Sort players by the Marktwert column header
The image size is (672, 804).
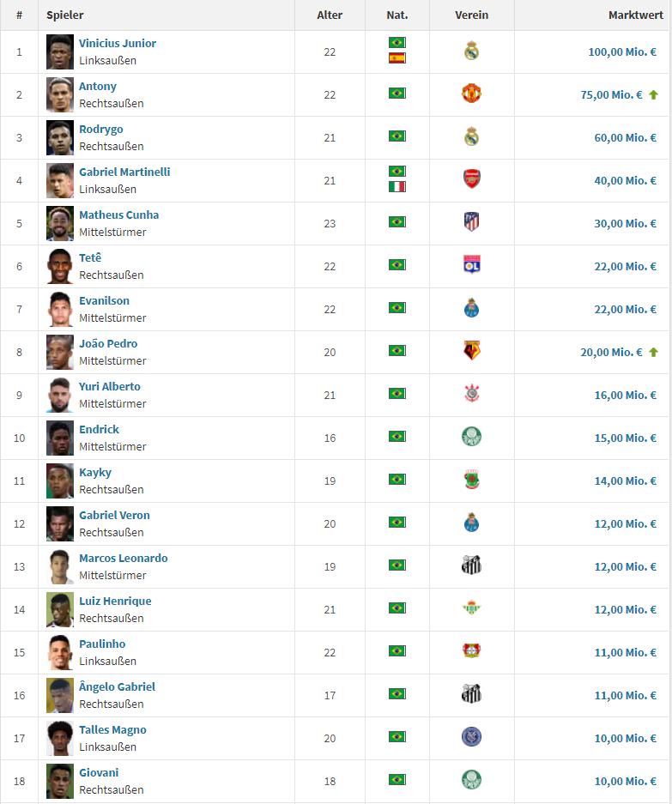tap(632, 15)
